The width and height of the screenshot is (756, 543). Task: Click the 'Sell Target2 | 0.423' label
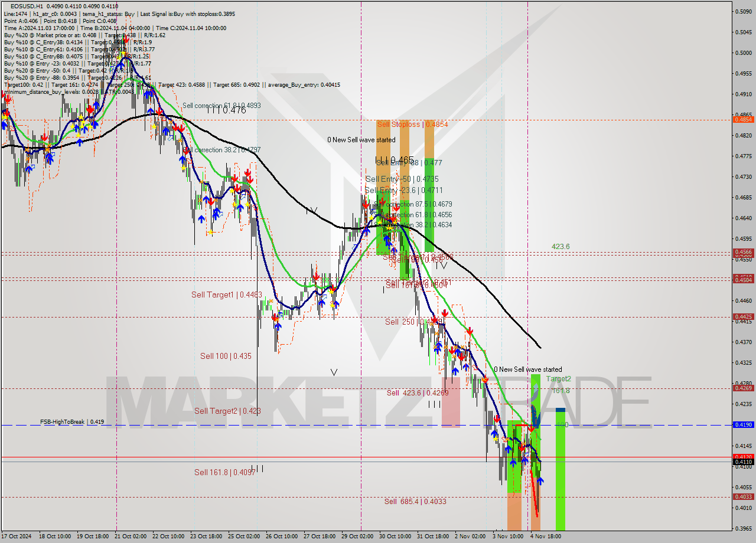pos(227,411)
